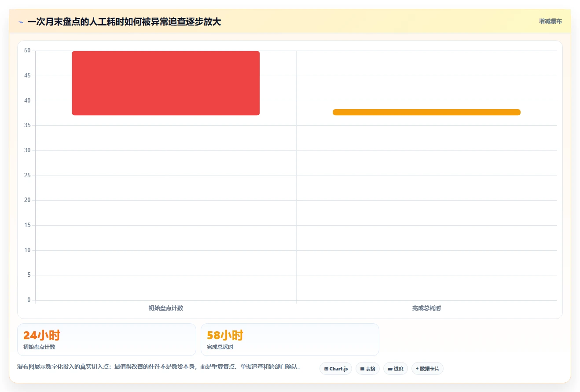Click the lightning icon beside the title
The image size is (580, 392).
21,22
